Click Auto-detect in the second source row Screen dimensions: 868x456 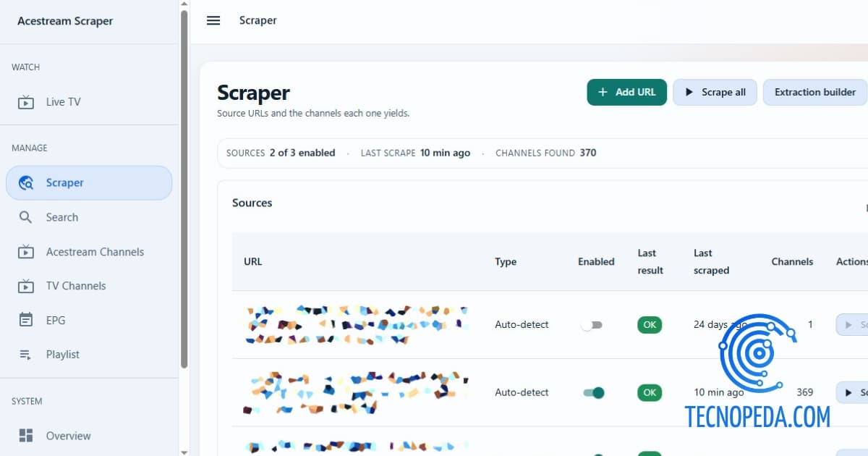click(x=522, y=393)
